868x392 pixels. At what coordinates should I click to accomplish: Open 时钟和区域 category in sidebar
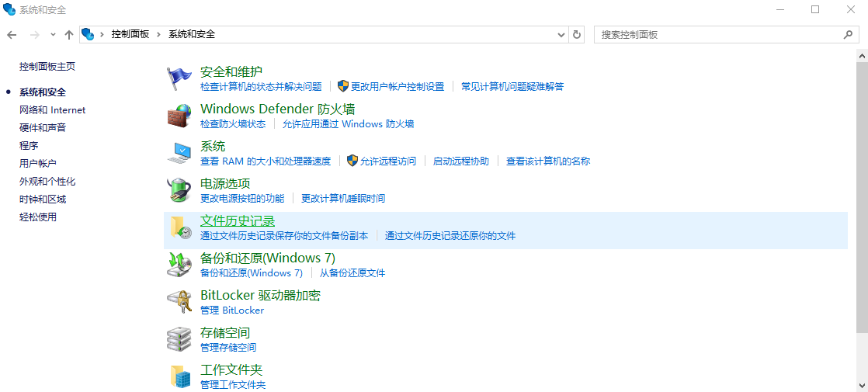click(x=43, y=199)
